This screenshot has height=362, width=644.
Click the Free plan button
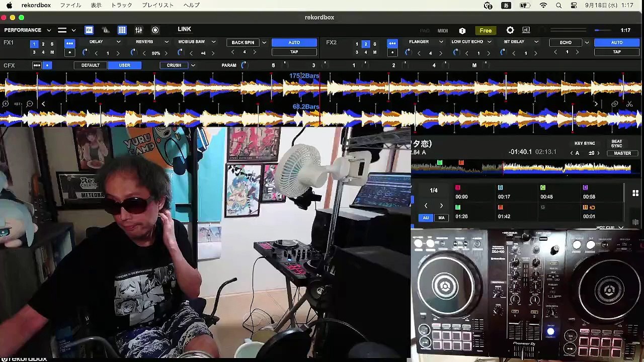tap(486, 31)
